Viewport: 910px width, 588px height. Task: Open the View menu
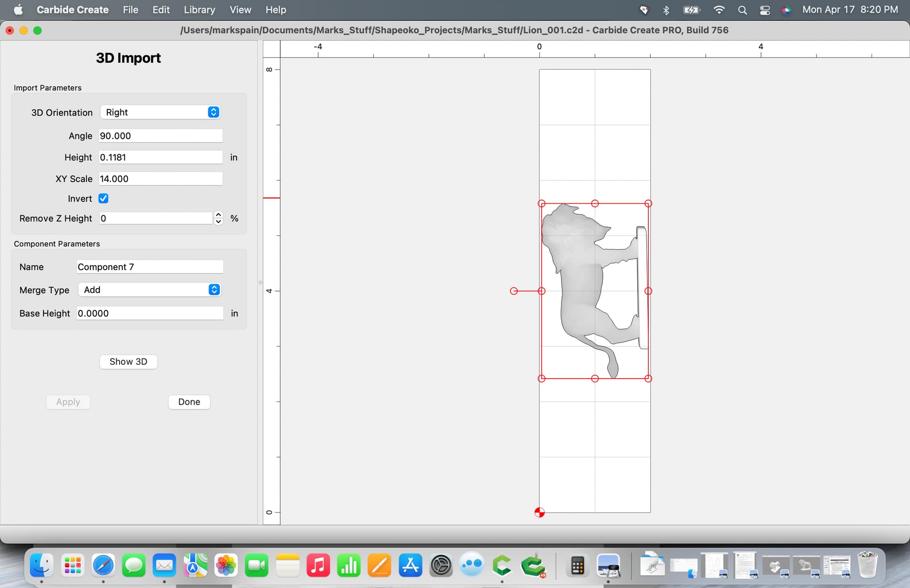240,9
